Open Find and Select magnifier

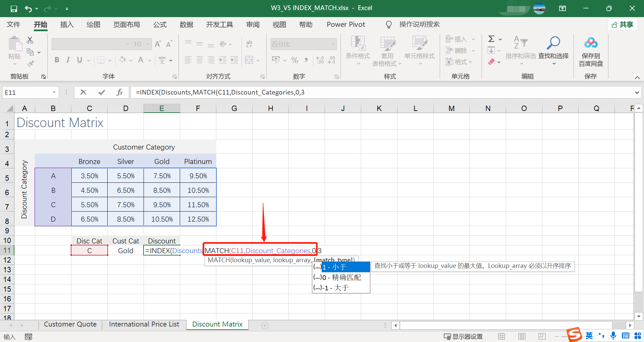553,50
